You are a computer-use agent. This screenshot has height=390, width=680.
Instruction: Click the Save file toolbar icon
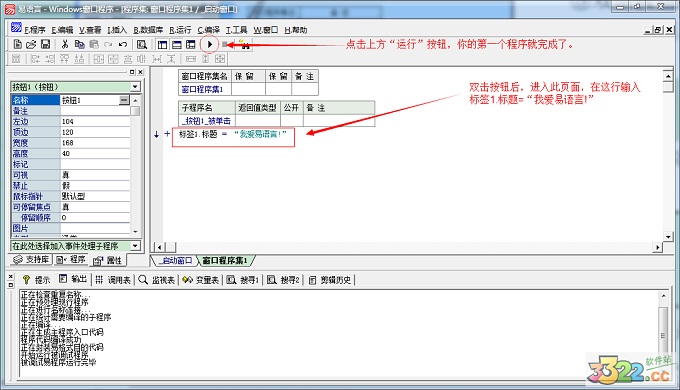pos(46,44)
